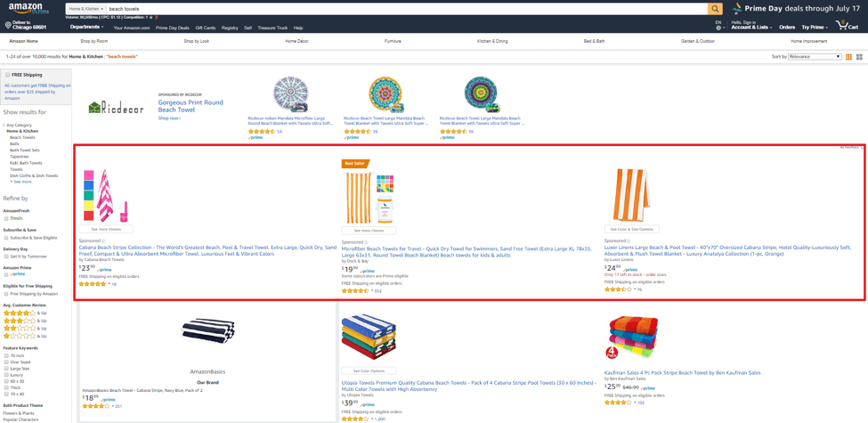Enable the FREE Shipping checkbox
868x423 pixels.
pos(6,75)
